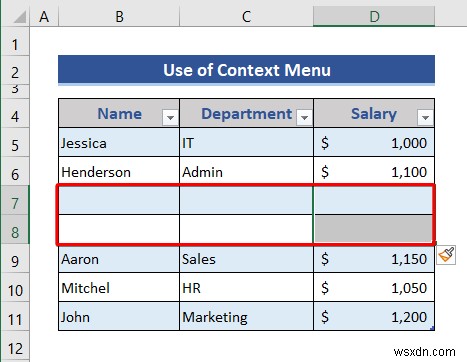Select the cell containing Henderson
This screenshot has height=362, width=467.
click(119, 171)
